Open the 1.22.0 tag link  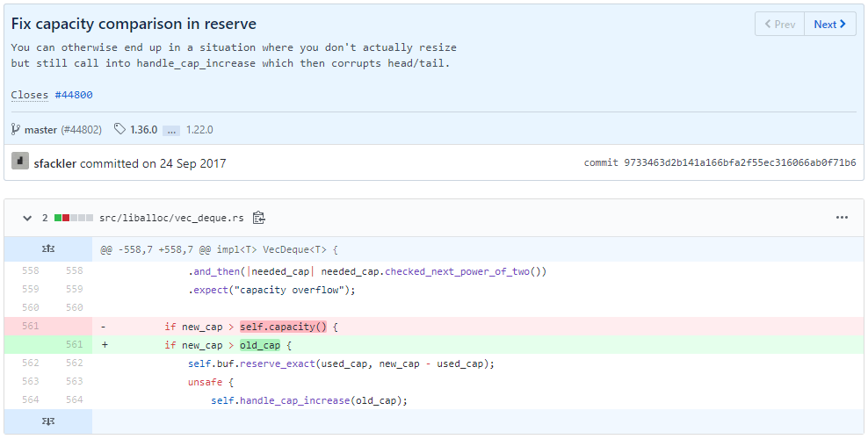(x=199, y=130)
